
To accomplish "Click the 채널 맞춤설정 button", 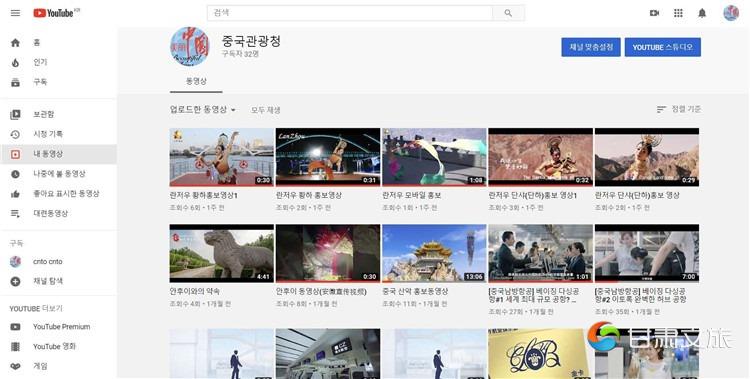I will point(591,47).
